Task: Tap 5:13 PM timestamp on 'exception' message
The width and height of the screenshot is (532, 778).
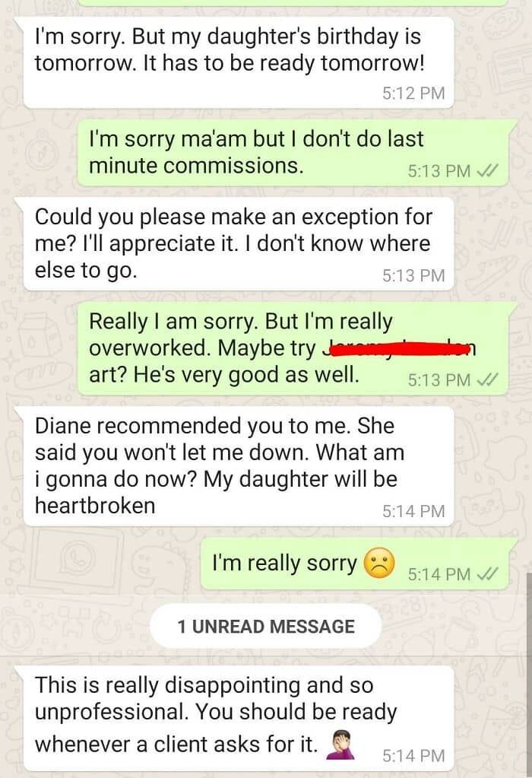Action: point(413,275)
